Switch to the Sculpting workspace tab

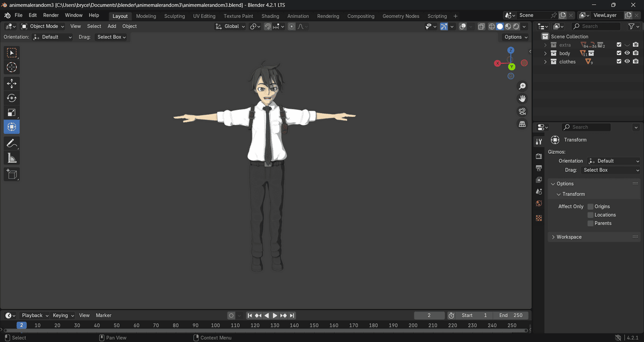[x=174, y=16]
